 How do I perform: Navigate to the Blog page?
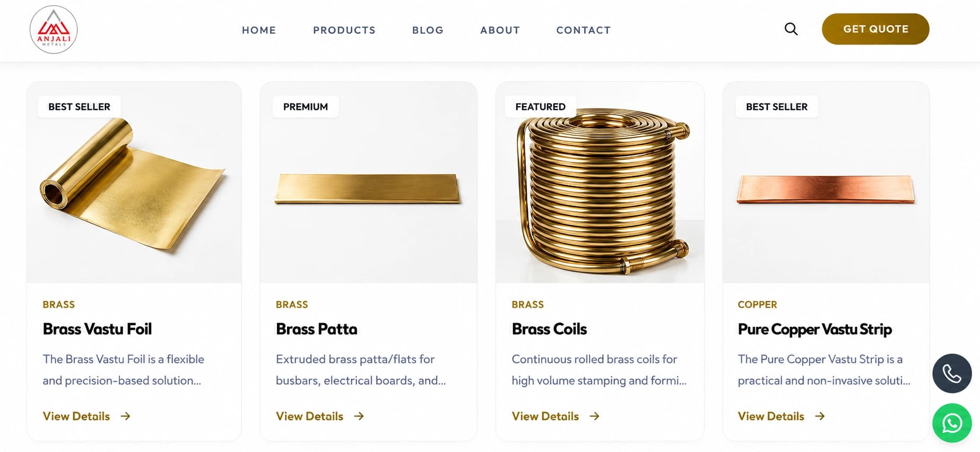[x=428, y=30]
